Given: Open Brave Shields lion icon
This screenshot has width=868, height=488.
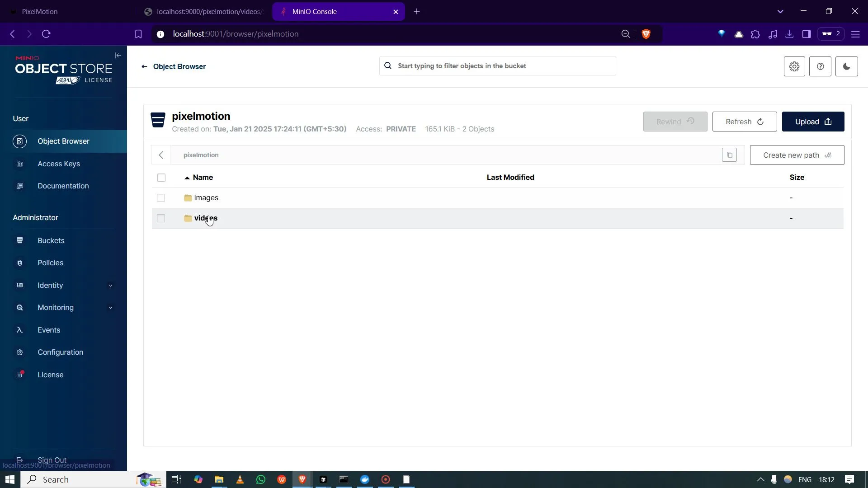Looking at the screenshot, I should click(x=646, y=34).
